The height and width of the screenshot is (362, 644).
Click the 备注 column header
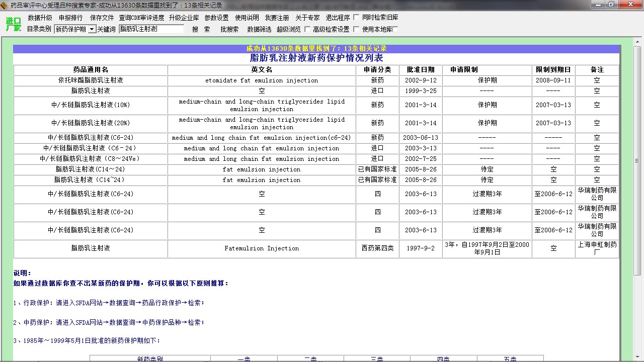(597, 70)
